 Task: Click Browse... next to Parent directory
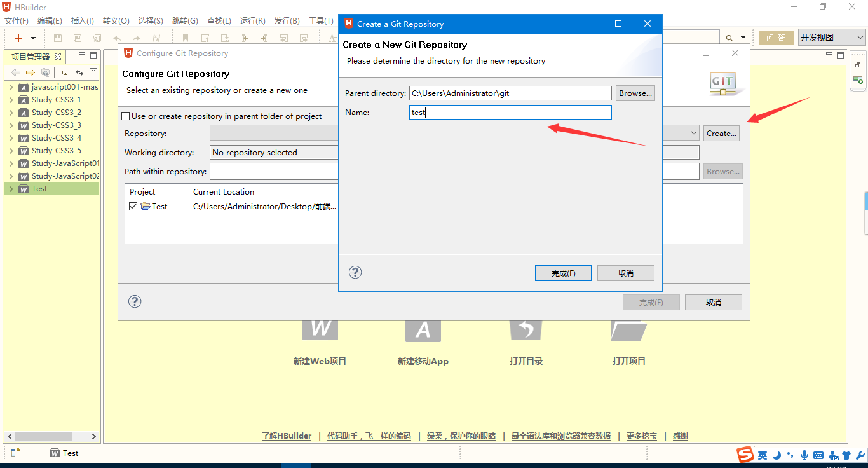point(635,93)
